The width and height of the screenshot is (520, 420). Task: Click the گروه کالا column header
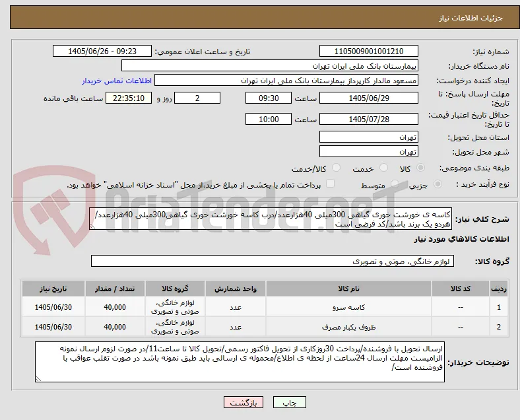click(x=175, y=289)
